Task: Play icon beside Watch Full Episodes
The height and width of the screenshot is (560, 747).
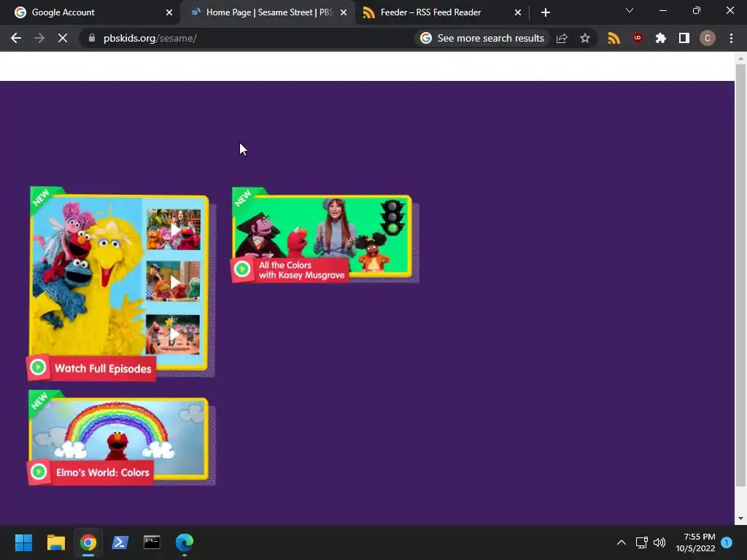Action: point(38,367)
